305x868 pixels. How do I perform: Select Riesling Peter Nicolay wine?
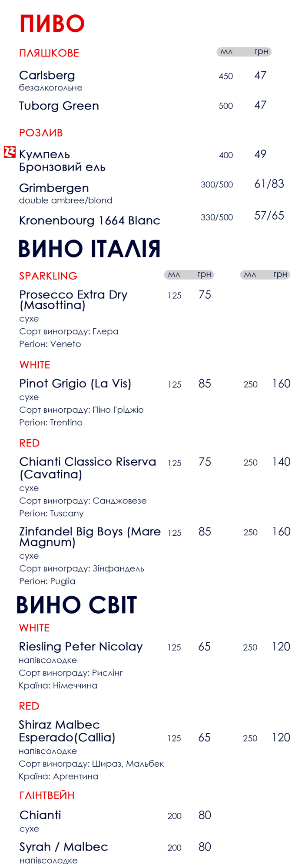(81, 647)
